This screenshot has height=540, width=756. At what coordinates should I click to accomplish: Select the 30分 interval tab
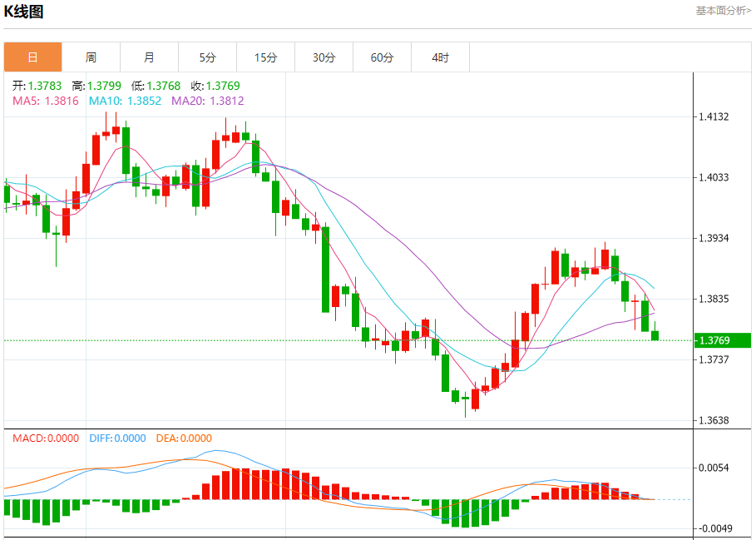point(324,57)
